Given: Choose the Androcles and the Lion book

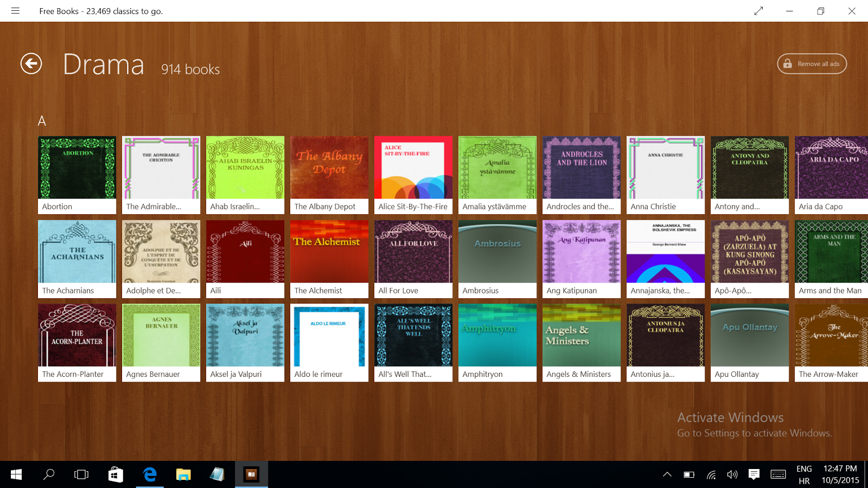Looking at the screenshot, I should [x=582, y=175].
